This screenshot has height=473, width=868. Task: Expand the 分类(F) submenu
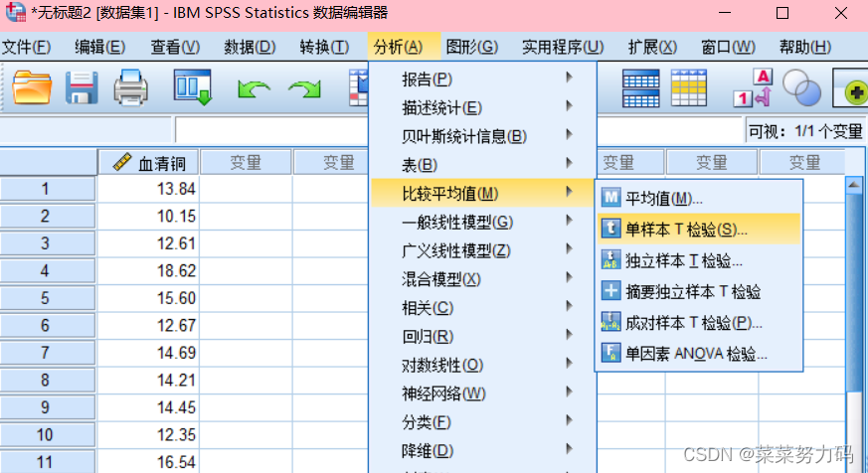pos(483,422)
